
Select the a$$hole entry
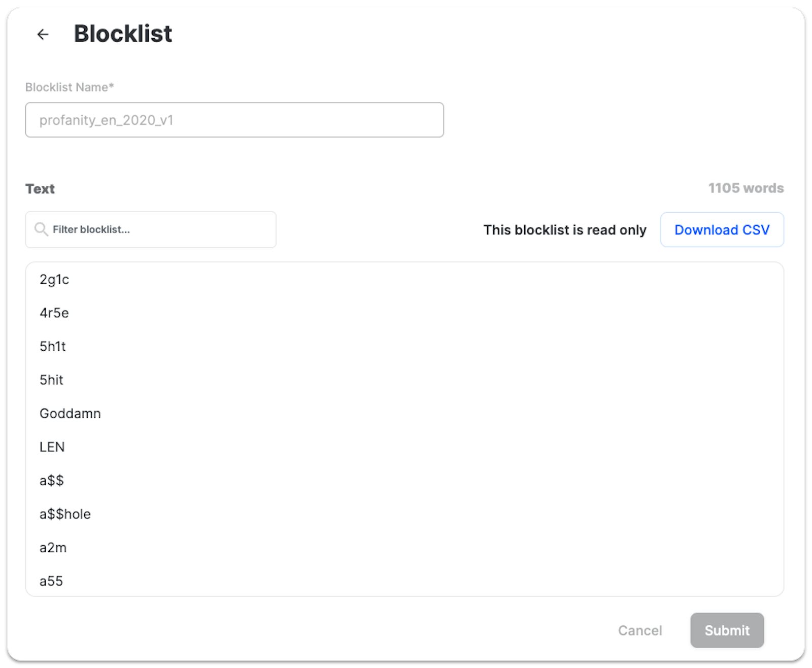click(x=65, y=514)
